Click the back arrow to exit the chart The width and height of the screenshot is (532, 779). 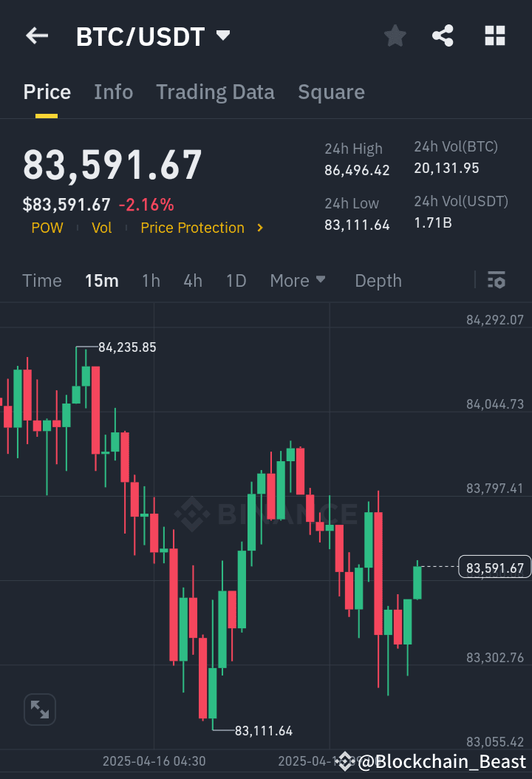pyautogui.click(x=36, y=35)
